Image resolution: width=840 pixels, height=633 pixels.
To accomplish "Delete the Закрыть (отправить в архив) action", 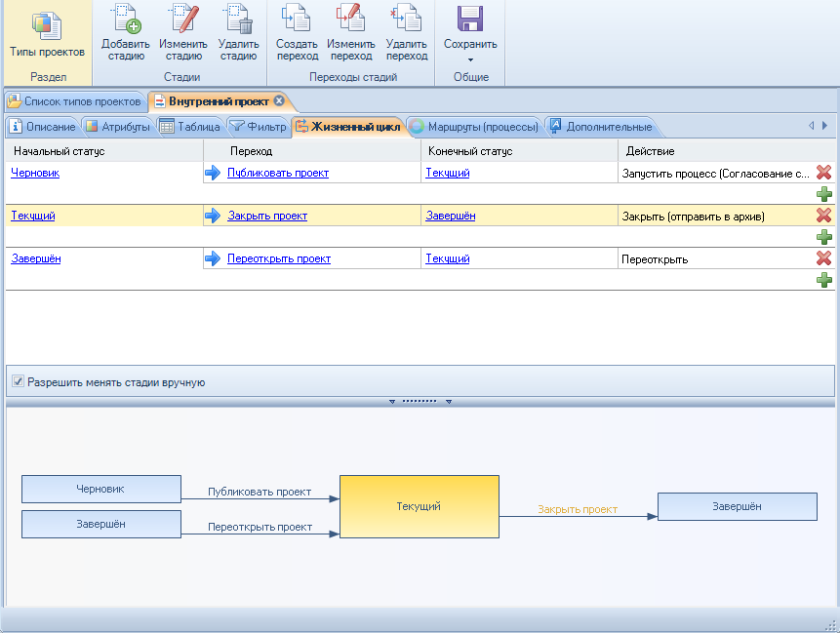I will pyautogui.click(x=824, y=216).
